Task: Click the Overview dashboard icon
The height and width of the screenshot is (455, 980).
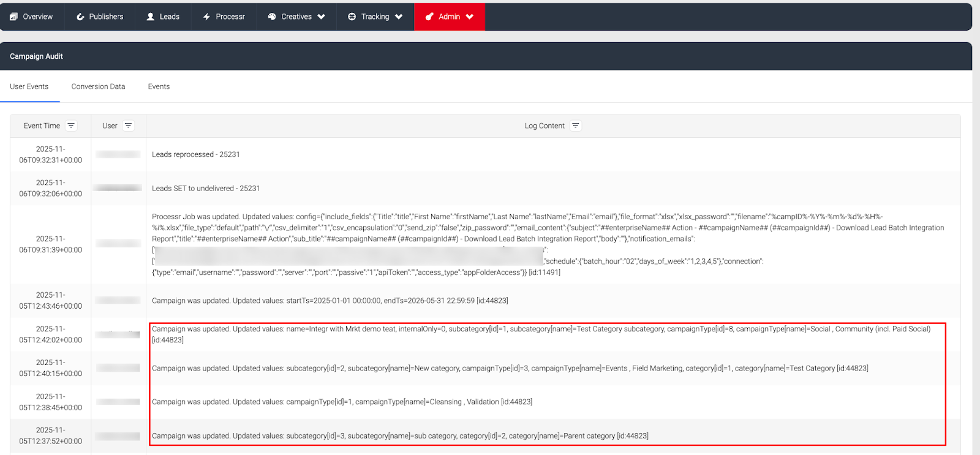Action: tap(13, 17)
